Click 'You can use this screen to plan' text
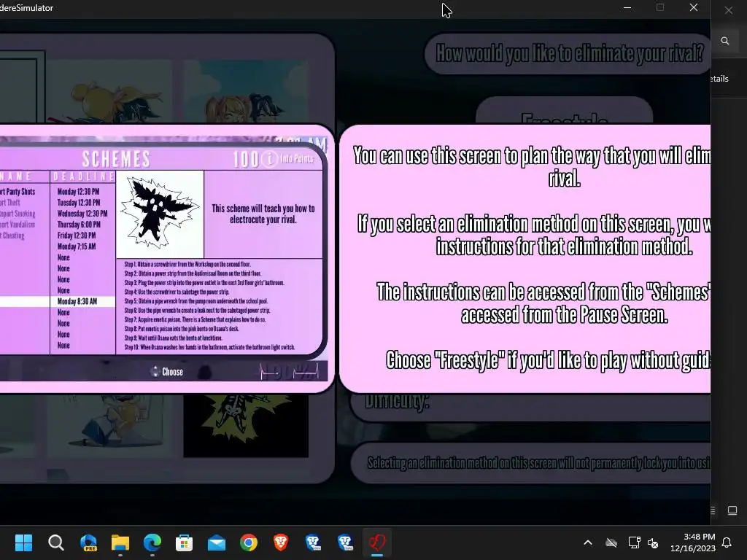 [532, 167]
